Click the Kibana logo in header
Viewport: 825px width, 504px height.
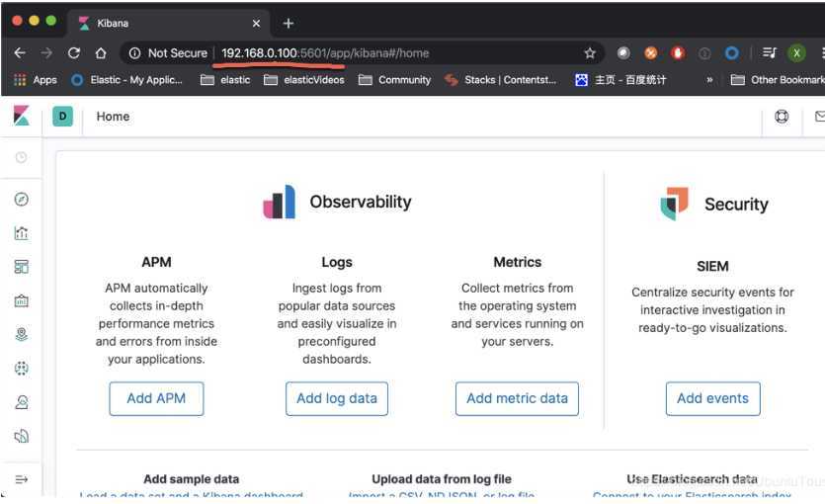[x=22, y=117]
